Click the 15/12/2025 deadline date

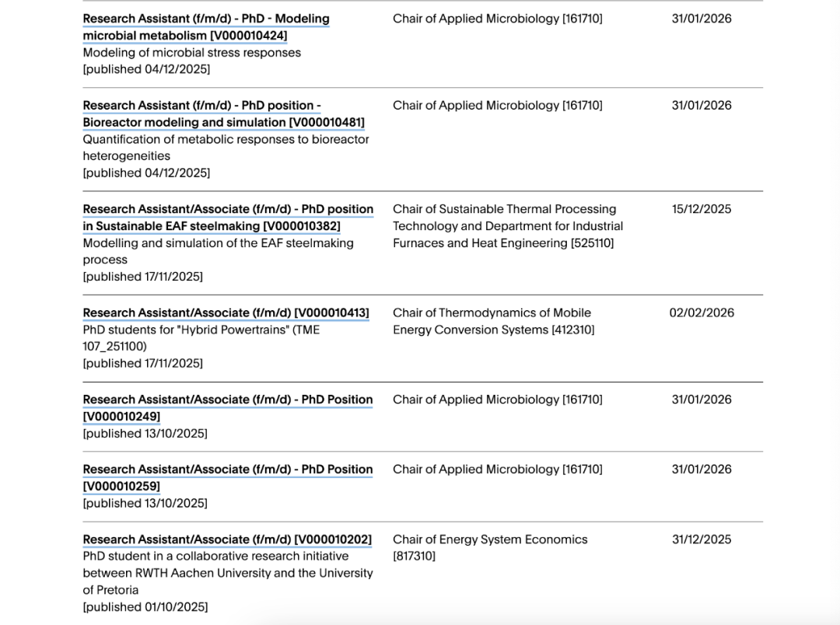(x=701, y=208)
